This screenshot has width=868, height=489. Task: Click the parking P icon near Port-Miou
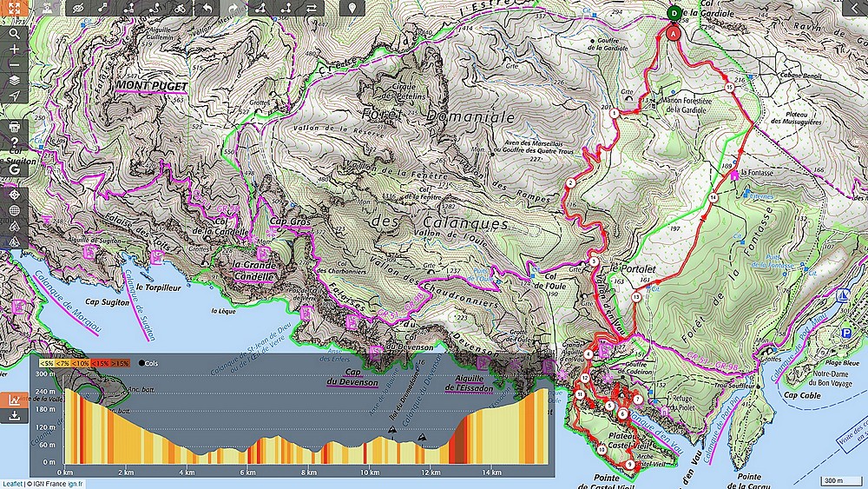tap(845, 333)
